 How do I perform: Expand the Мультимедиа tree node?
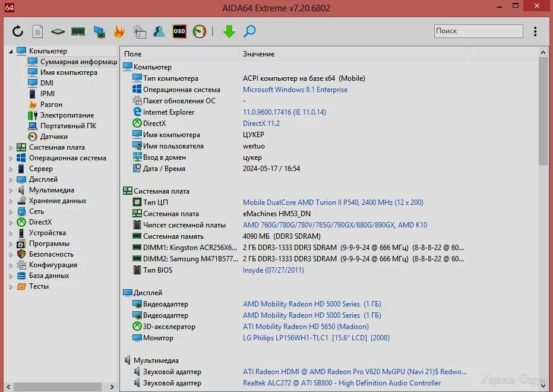tap(11, 191)
